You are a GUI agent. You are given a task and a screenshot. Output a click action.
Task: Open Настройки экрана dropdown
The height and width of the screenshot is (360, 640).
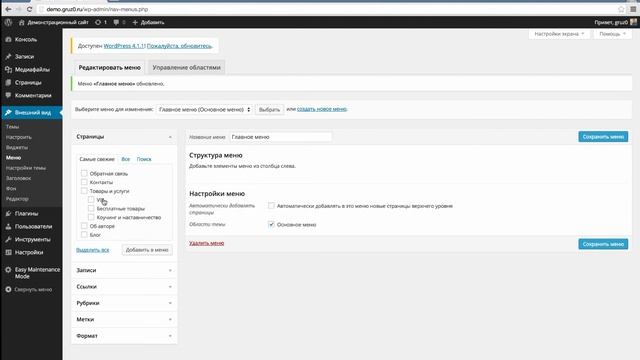[559, 34]
